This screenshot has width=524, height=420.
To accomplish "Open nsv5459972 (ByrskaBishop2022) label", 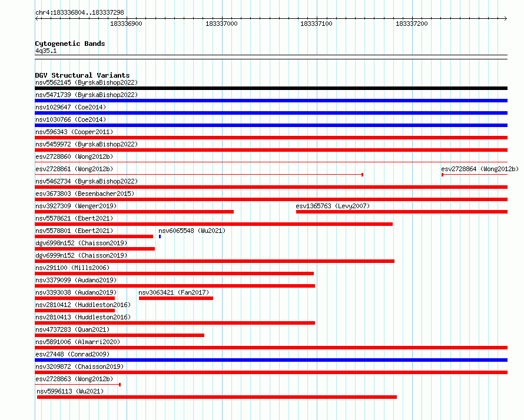I will pyautogui.click(x=87, y=144).
